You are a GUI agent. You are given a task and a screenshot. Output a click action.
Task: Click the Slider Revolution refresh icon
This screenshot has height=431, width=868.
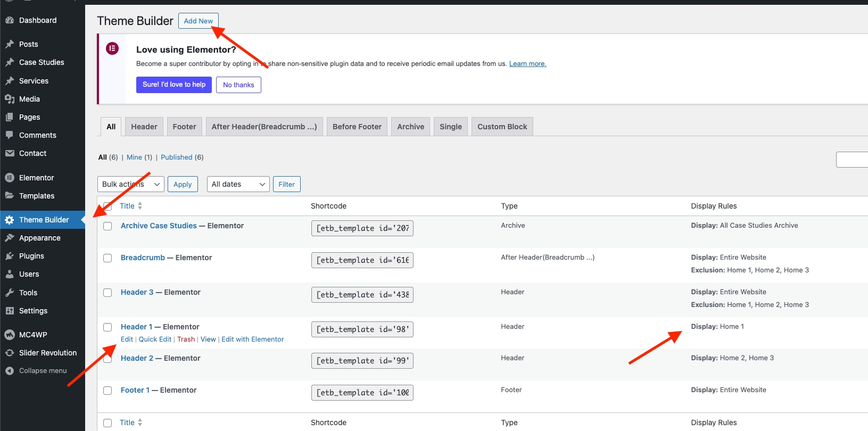(10, 353)
